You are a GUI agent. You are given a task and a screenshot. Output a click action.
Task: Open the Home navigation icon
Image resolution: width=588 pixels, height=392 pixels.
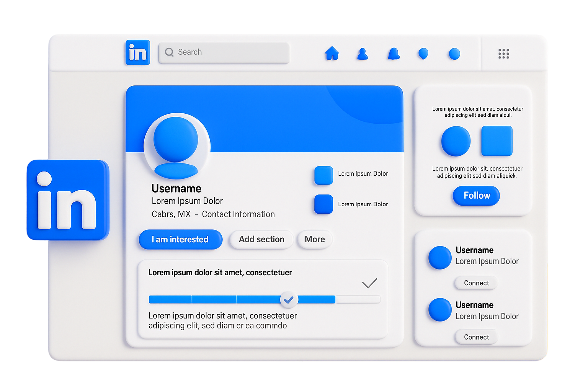[x=332, y=54]
